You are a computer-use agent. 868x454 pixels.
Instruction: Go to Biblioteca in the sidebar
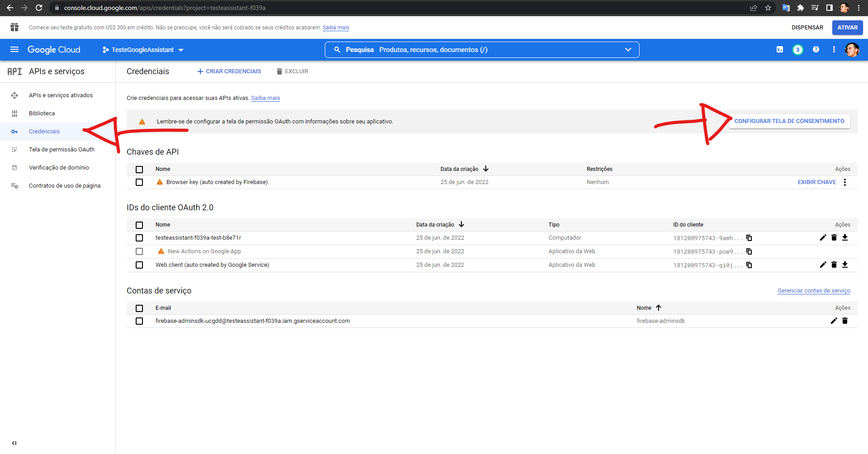(x=42, y=113)
